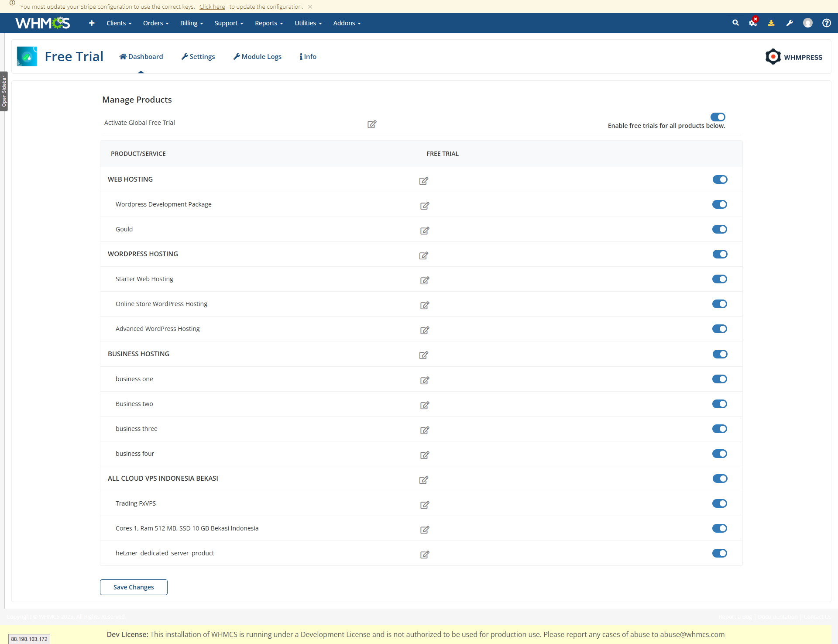This screenshot has height=644, width=838.
Task: Expand the Addons dropdown menu
Action: click(347, 23)
